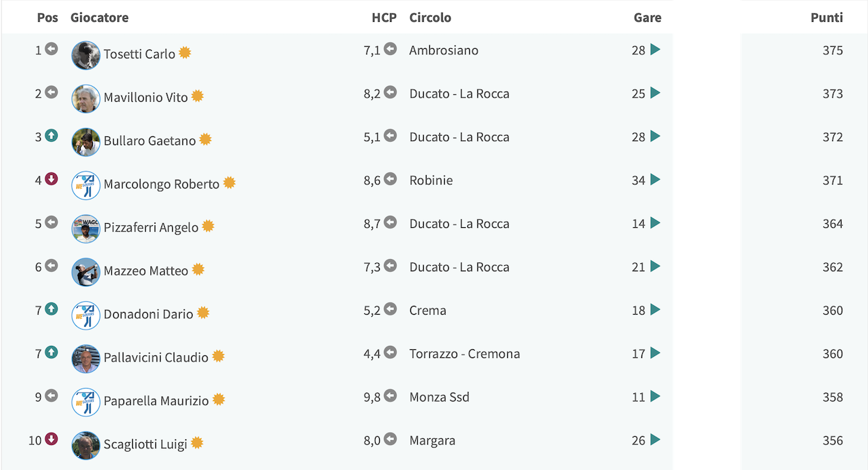868x470 pixels.
Task: Expand Marcolongo Roberto's 34 races with the triangle
Action: (x=655, y=180)
